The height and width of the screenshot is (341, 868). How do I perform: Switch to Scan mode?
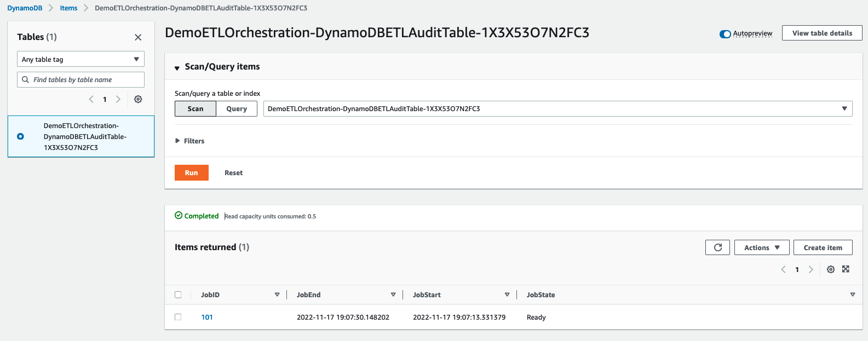coord(196,108)
